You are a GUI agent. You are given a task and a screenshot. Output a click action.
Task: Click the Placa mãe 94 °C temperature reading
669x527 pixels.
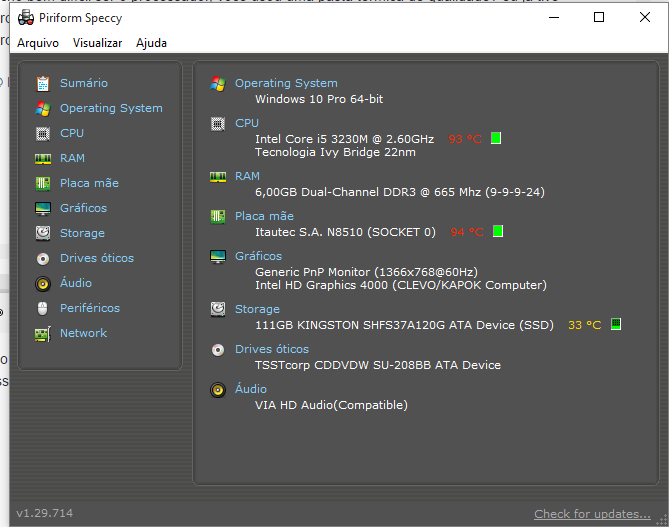[466, 232]
